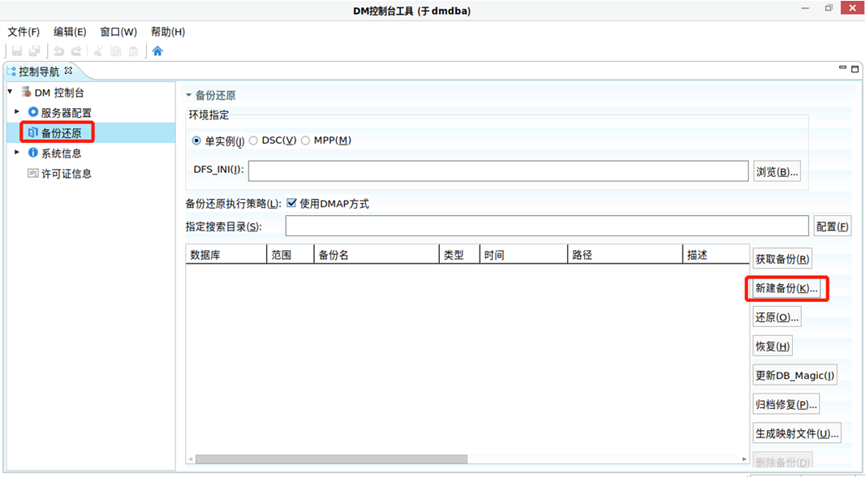
Task: Switch to the 控制导航 tab
Action: [x=39, y=71]
